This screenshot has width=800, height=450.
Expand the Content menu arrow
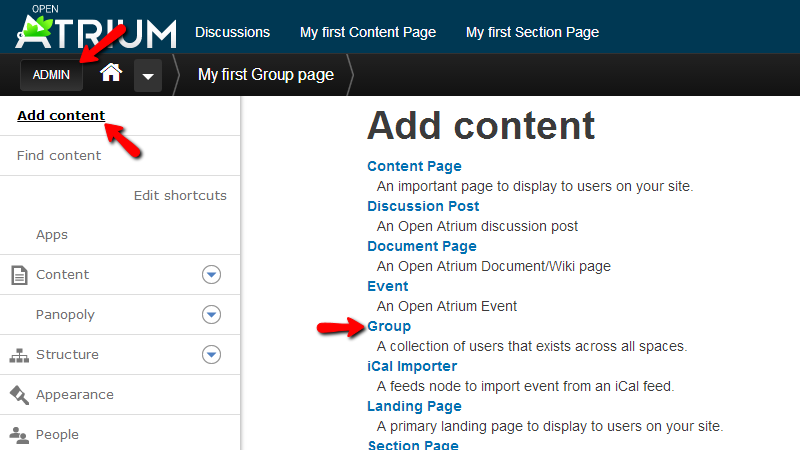[211, 274]
